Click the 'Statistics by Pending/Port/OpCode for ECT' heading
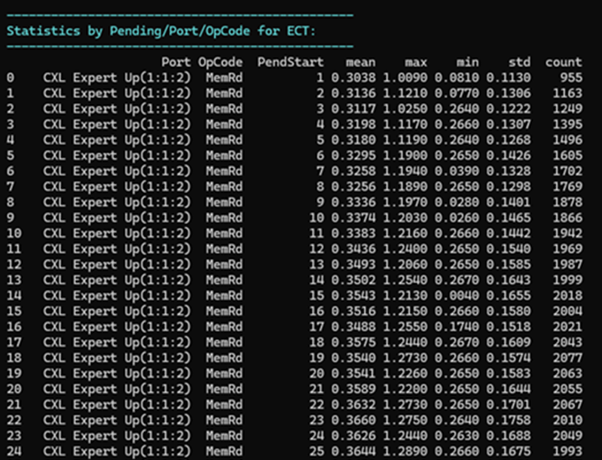This screenshot has width=602, height=460. (x=161, y=30)
